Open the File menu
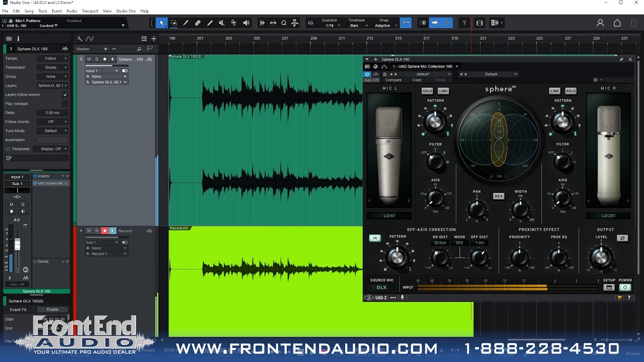The width and height of the screenshot is (644, 362). [5, 11]
